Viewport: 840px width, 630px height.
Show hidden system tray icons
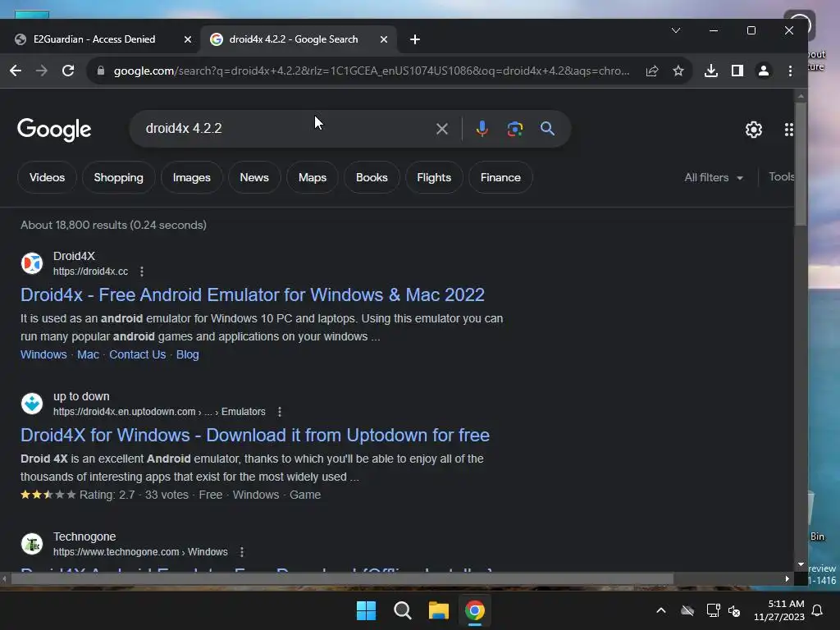[x=661, y=610]
